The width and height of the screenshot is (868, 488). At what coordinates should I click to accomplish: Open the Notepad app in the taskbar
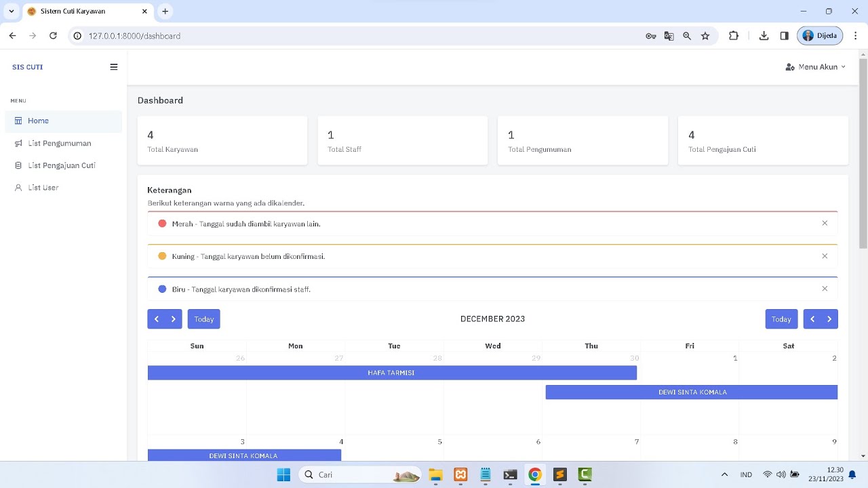click(486, 474)
